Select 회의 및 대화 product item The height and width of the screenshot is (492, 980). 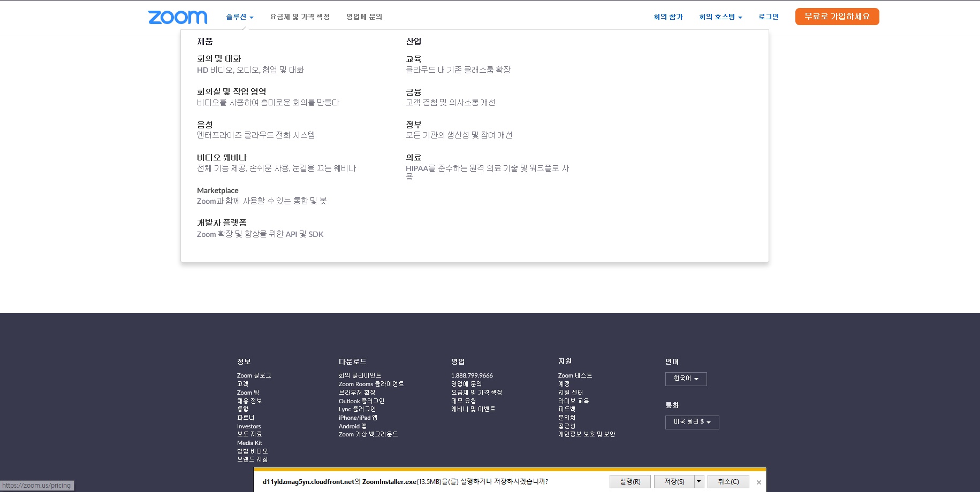coord(219,59)
